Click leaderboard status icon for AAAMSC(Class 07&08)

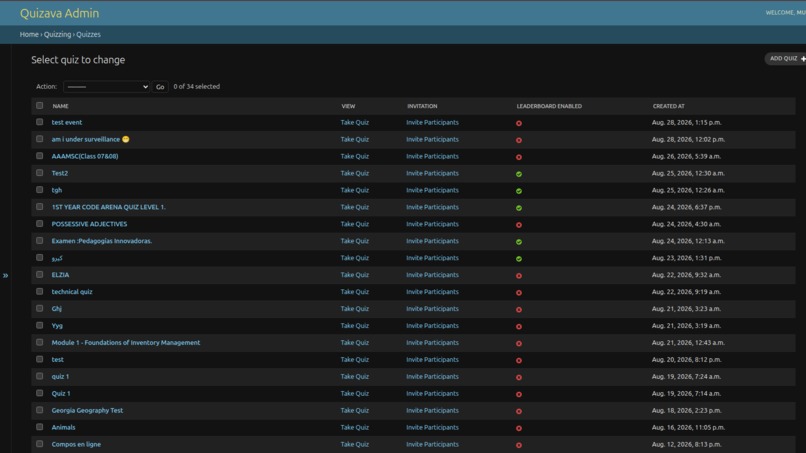point(519,157)
